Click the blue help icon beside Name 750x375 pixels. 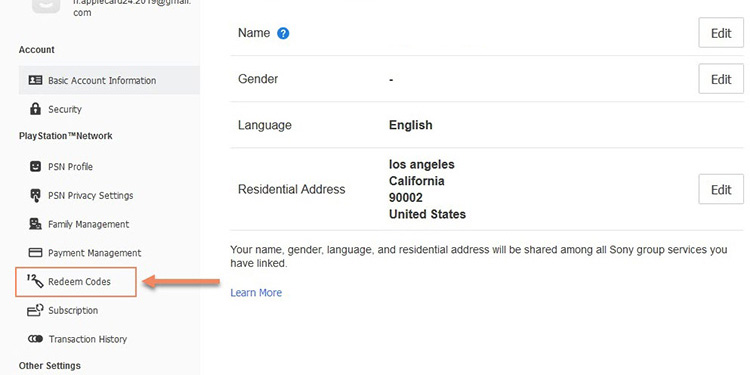tap(283, 33)
